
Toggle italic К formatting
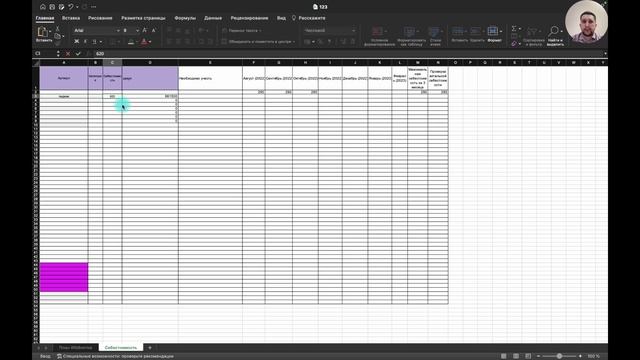click(85, 42)
